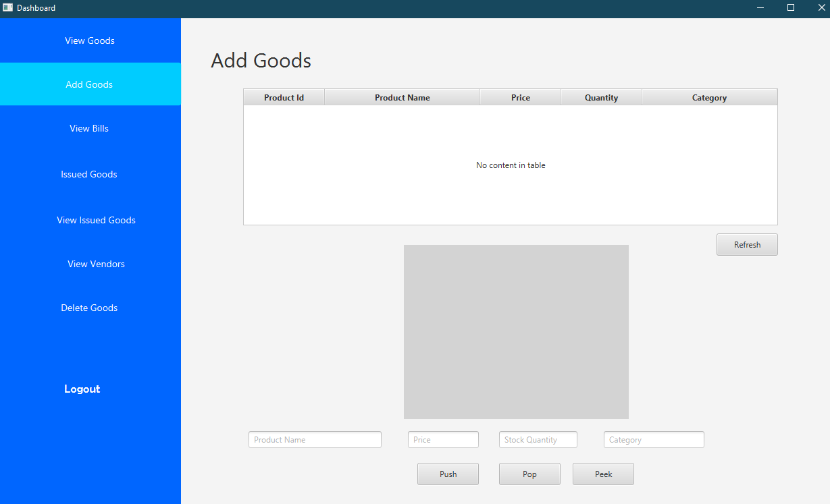Click the Dashboard app icon in title bar
Image resolution: width=830 pixels, height=504 pixels.
tap(8, 7)
